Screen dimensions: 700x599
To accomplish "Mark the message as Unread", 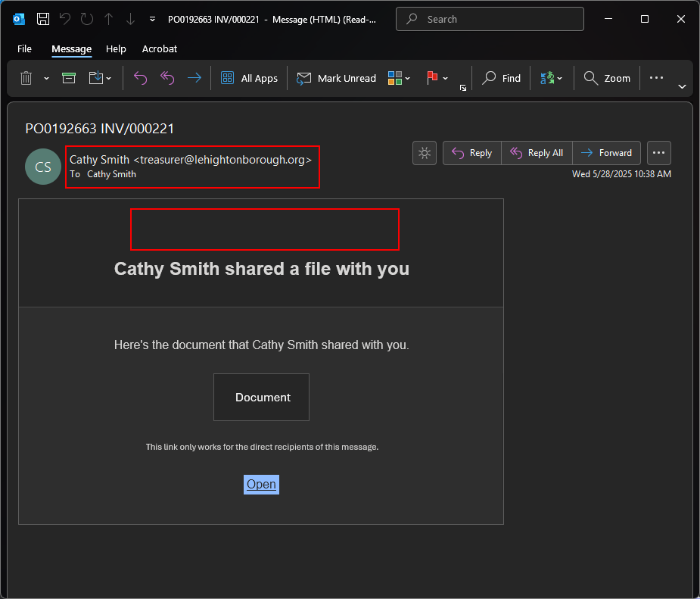I will tap(337, 78).
